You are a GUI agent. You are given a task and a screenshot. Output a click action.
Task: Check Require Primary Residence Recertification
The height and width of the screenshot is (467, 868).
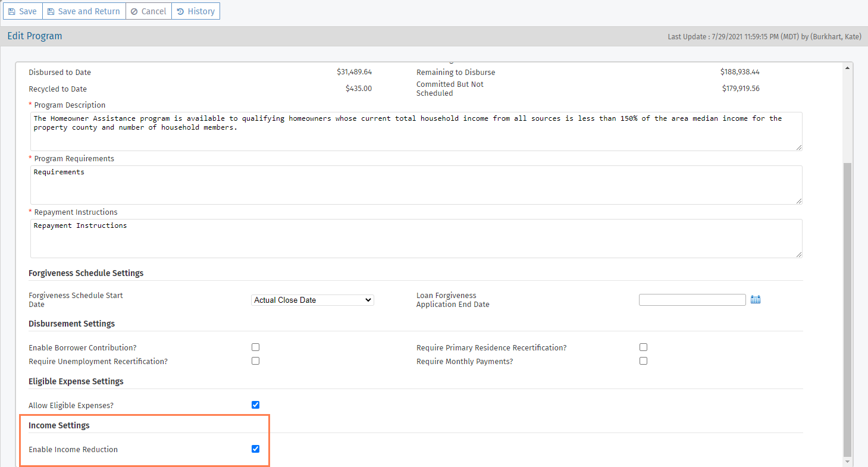tap(643, 347)
